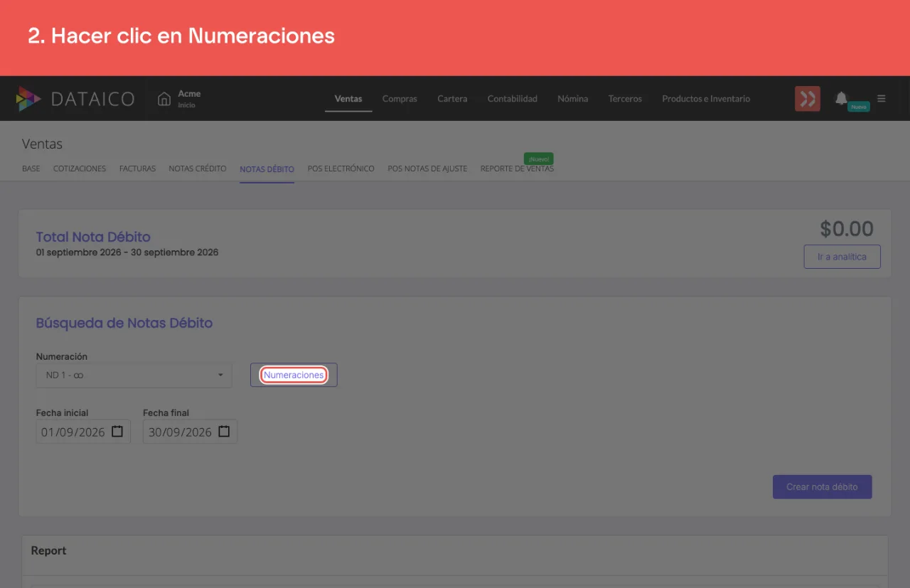Click the Acme Inicio company label

tap(189, 99)
